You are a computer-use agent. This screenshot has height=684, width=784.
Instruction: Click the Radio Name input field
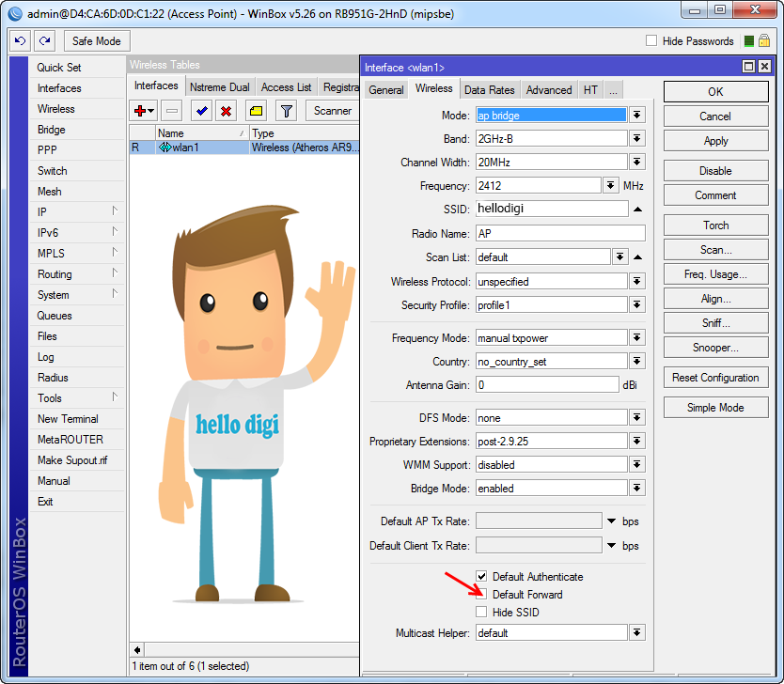point(560,233)
